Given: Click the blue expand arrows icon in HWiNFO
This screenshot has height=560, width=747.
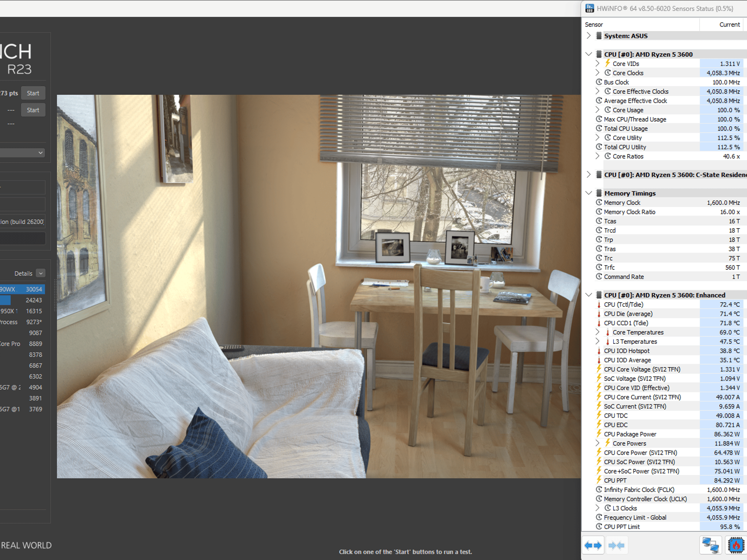Looking at the screenshot, I should [x=593, y=545].
